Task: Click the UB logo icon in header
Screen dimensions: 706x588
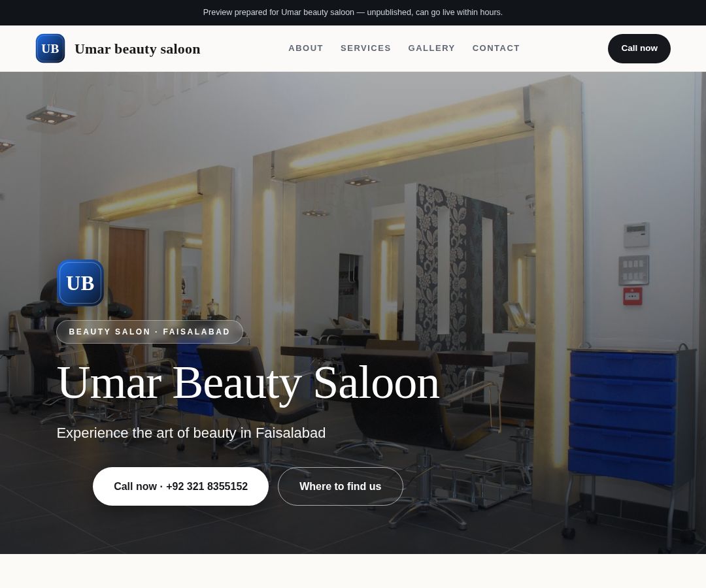Action: tap(50, 48)
